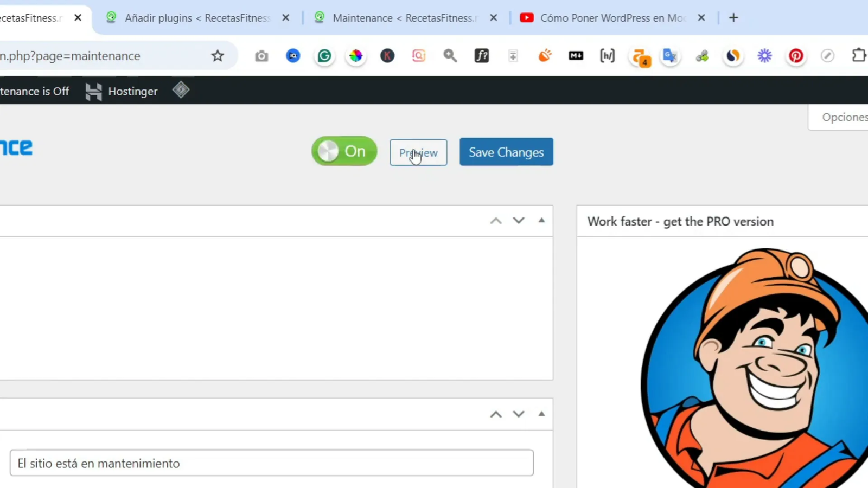868x488 pixels.
Task: Open the Opciones screen panel
Action: point(844,117)
